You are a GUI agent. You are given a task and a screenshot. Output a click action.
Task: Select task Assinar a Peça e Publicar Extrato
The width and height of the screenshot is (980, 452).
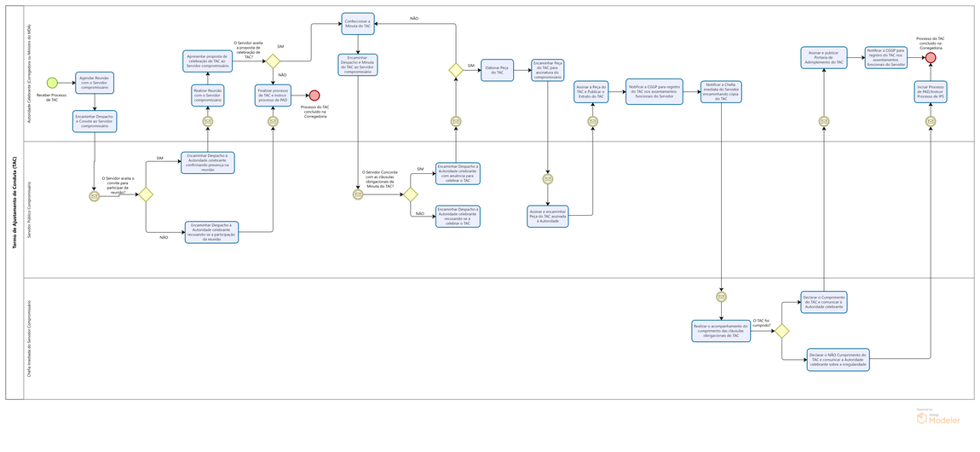coord(592,91)
